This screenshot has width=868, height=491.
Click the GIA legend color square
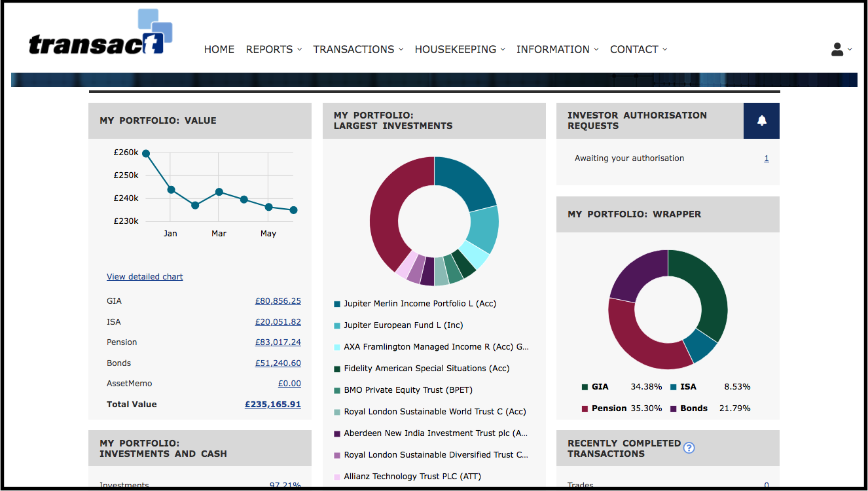[585, 387]
